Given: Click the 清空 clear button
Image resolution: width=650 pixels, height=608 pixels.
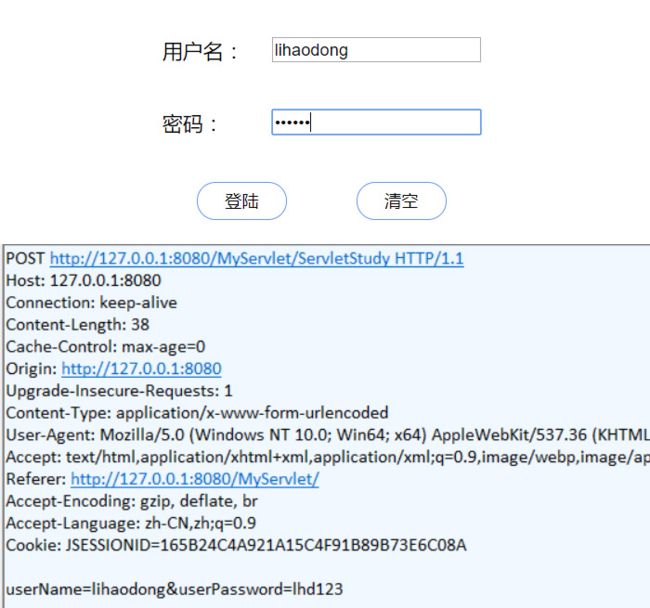Looking at the screenshot, I should click(x=401, y=201).
